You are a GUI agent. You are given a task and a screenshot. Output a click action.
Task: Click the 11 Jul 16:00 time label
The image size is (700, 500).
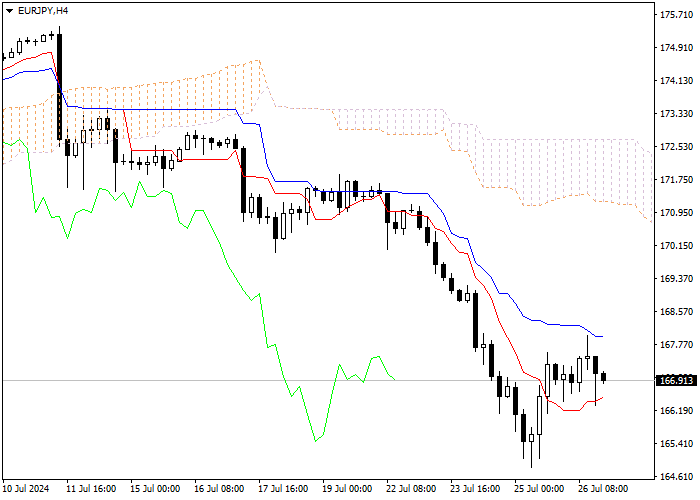(x=91, y=489)
